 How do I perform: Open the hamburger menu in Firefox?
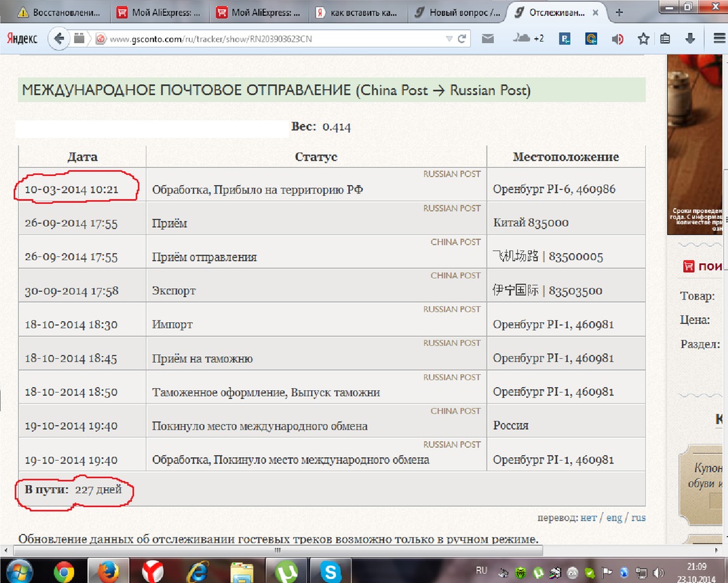716,39
